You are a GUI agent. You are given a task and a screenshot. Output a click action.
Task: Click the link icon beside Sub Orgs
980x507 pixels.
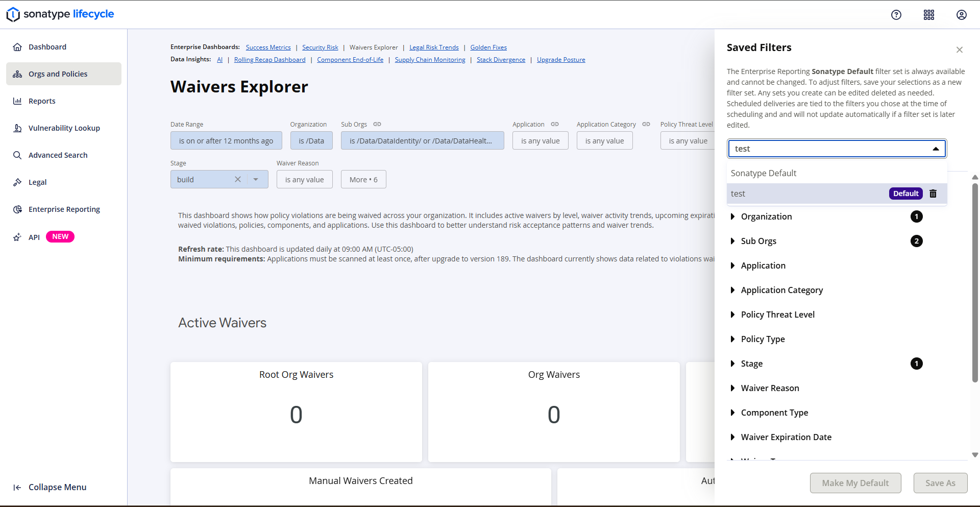pyautogui.click(x=377, y=124)
